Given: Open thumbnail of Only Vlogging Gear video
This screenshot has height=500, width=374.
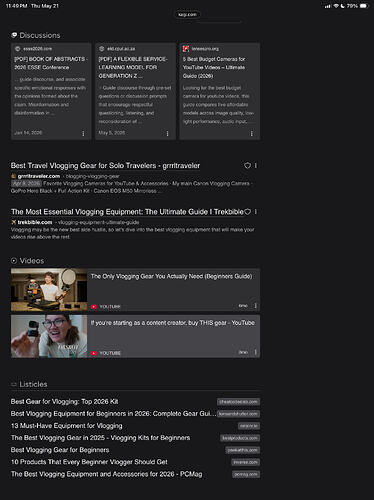Looking at the screenshot, I should tap(49, 290).
